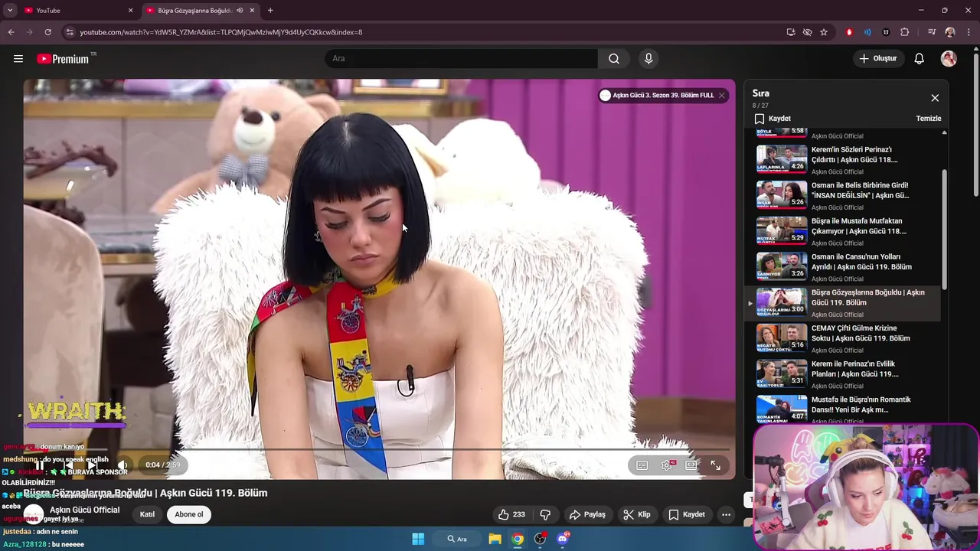Viewport: 980px width, 551px height.
Task: Switch to theater mode view
Action: click(x=691, y=465)
